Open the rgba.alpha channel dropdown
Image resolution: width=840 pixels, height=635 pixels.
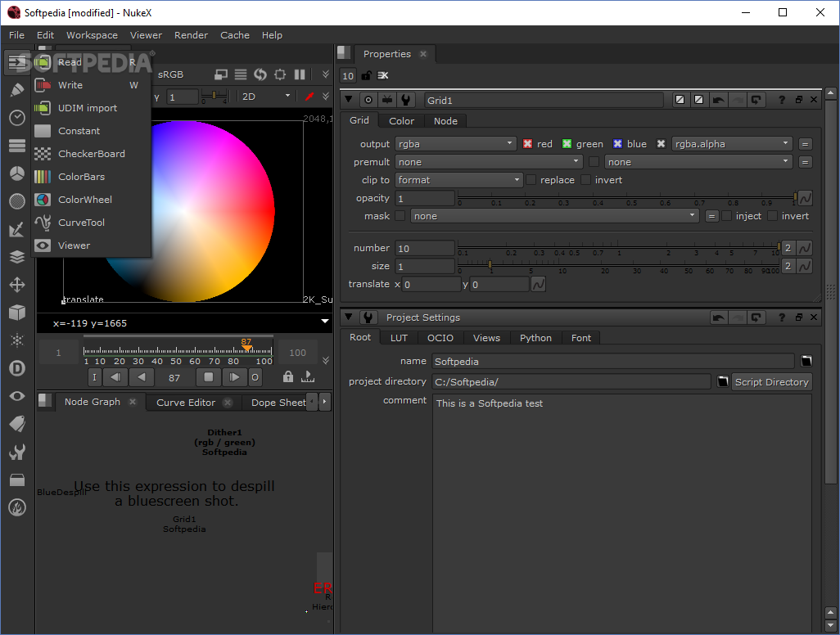[x=732, y=144]
